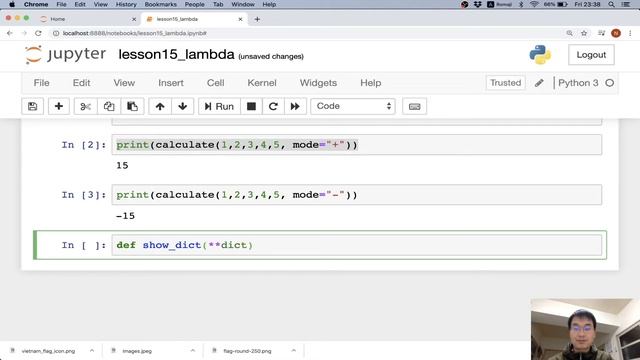
Task: Open the Jupyter Edit menu
Action: click(81, 83)
